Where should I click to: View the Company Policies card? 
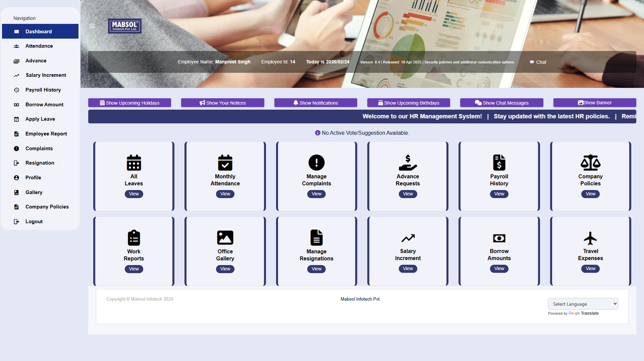click(590, 194)
